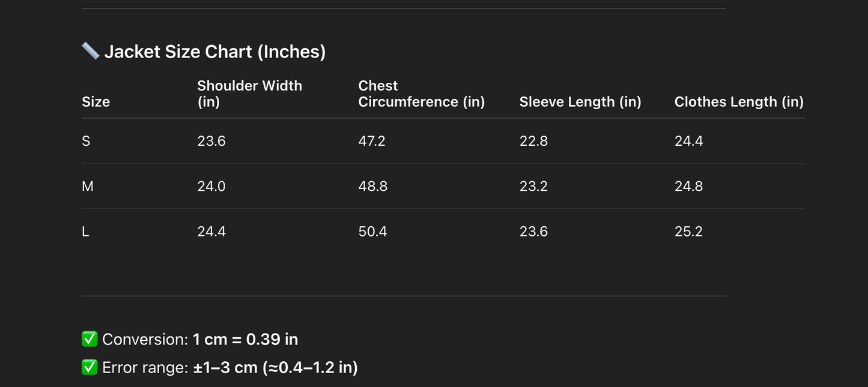Click the green checkmark next to Error range
Viewport: 868px width, 387px height.
[x=90, y=367]
